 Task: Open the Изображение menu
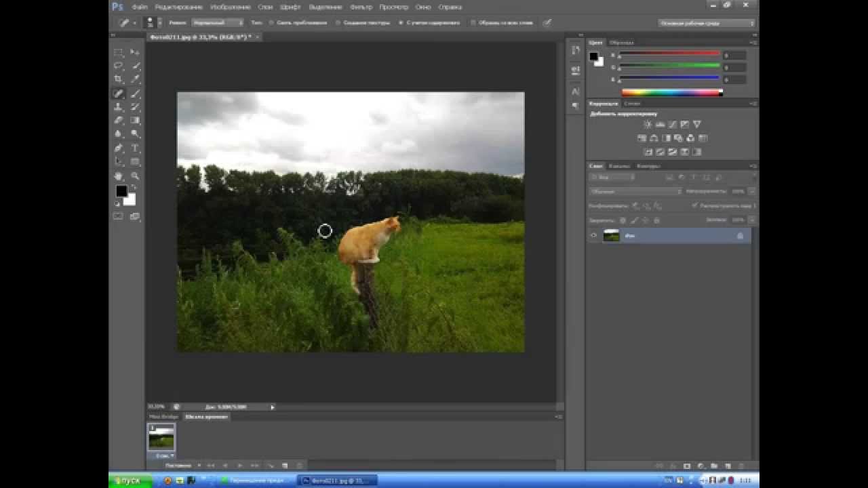[x=231, y=7]
